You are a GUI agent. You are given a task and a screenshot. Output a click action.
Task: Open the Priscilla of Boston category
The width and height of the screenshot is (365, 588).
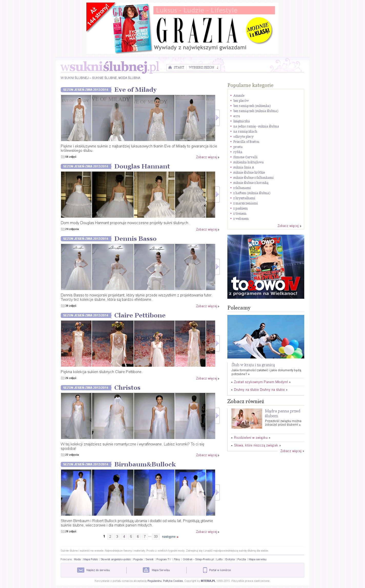point(246,142)
